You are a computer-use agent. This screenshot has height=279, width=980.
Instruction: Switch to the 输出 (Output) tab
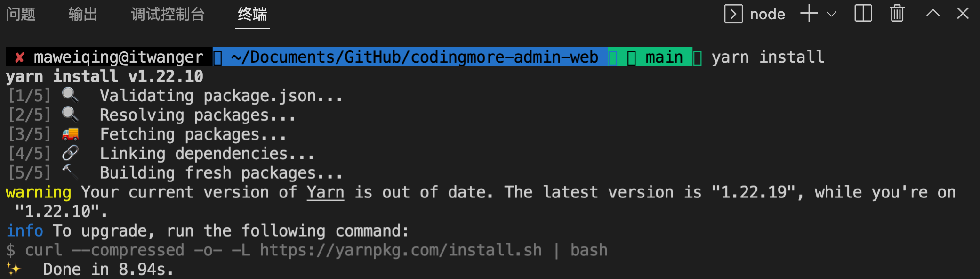[83, 14]
